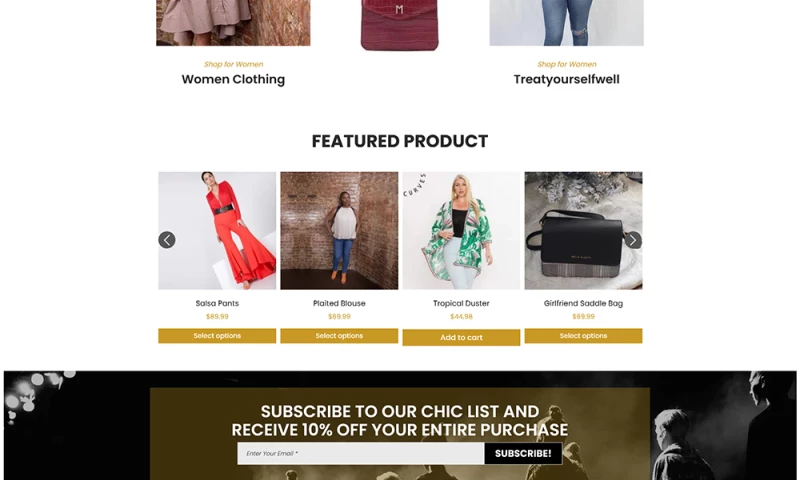The width and height of the screenshot is (800, 480).
Task: Select options for Girlfriend Saddle Bag
Action: 583,336
